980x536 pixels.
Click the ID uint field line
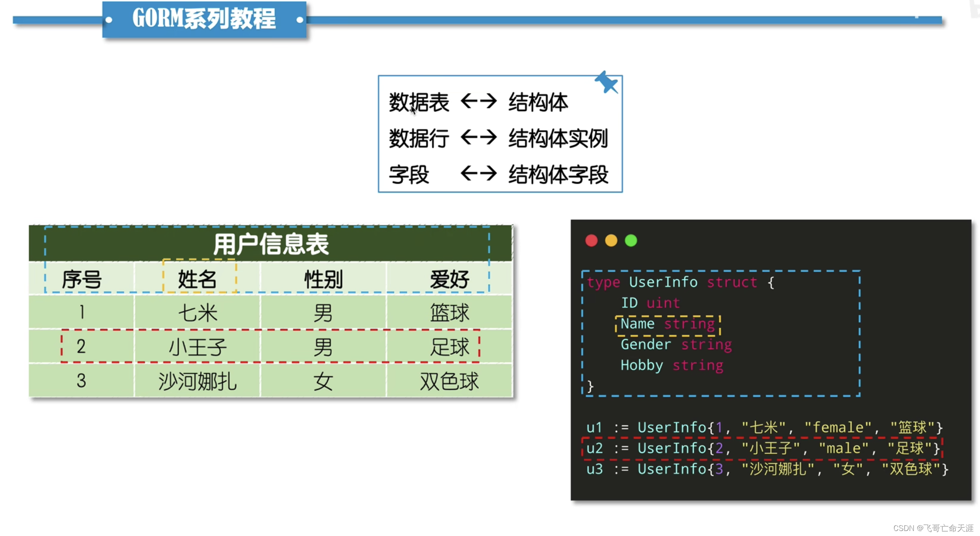click(x=650, y=303)
